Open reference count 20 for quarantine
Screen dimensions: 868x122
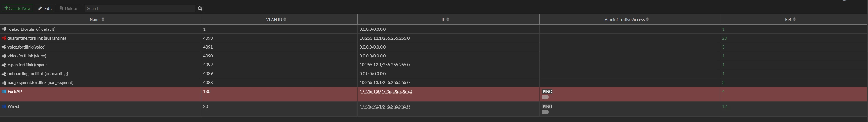tap(724, 38)
